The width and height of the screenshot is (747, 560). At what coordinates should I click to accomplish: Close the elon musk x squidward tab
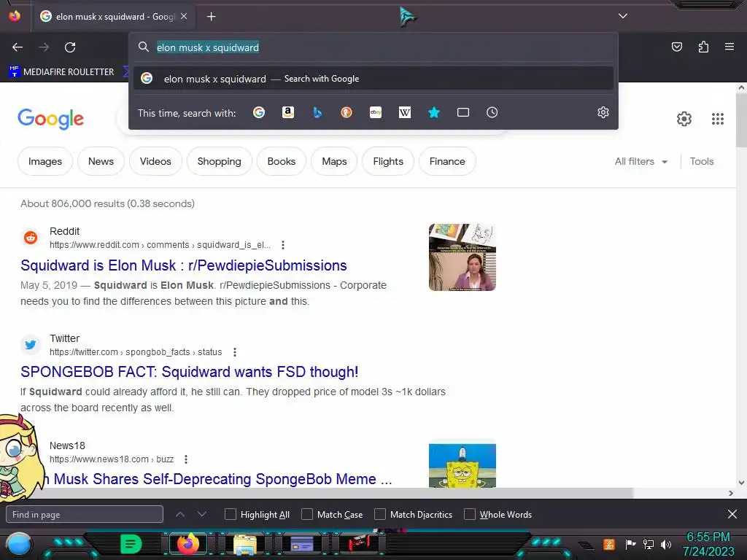coord(184,16)
